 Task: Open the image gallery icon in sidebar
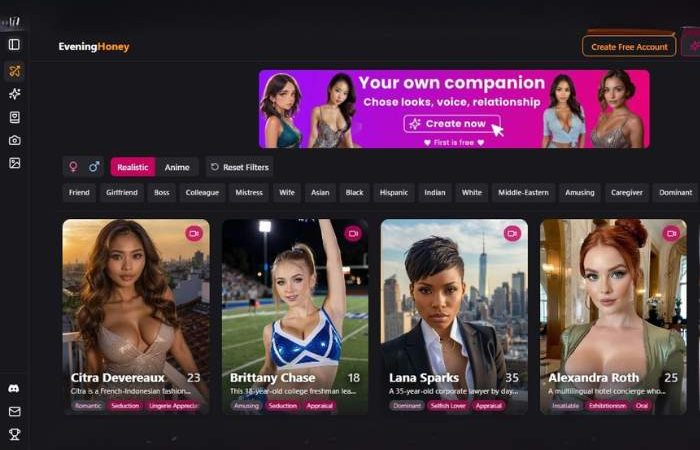coord(14,163)
